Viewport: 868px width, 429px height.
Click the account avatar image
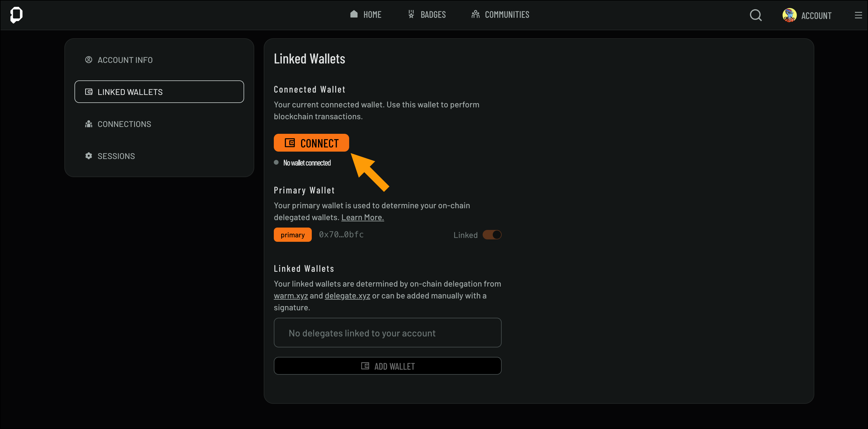(789, 15)
